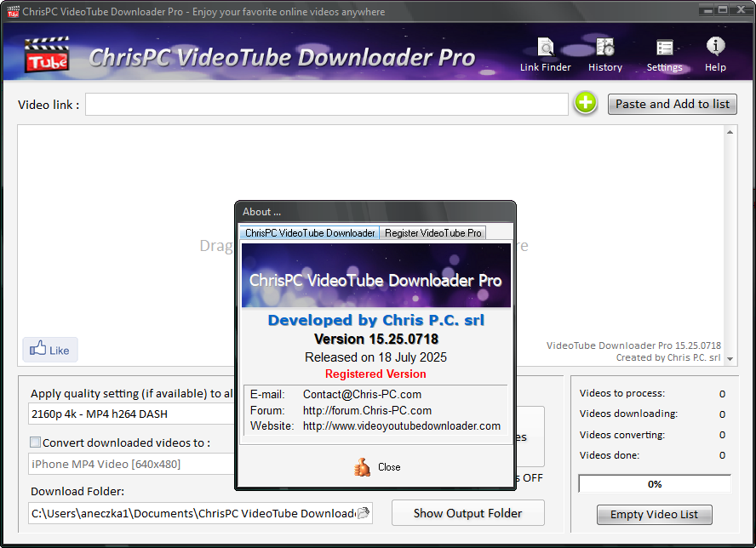The height and width of the screenshot is (548, 756).
Task: Click the Tube clapperboard logo
Action: [47, 55]
